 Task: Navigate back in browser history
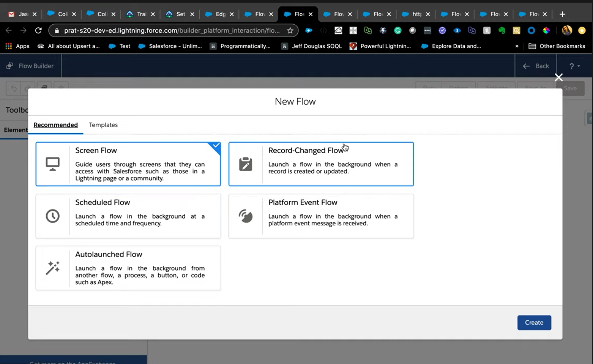[x=9, y=30]
